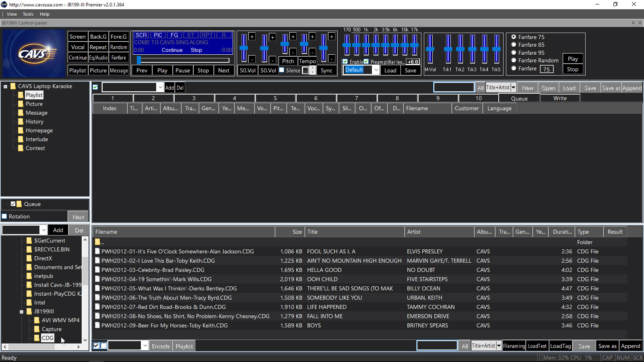Click the Tempo button

pos(308,61)
